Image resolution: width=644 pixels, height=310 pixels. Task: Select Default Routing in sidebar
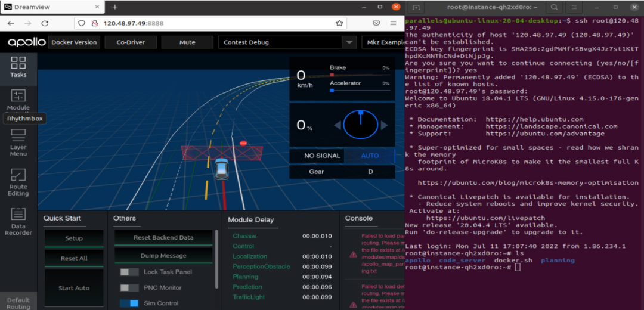click(x=18, y=303)
